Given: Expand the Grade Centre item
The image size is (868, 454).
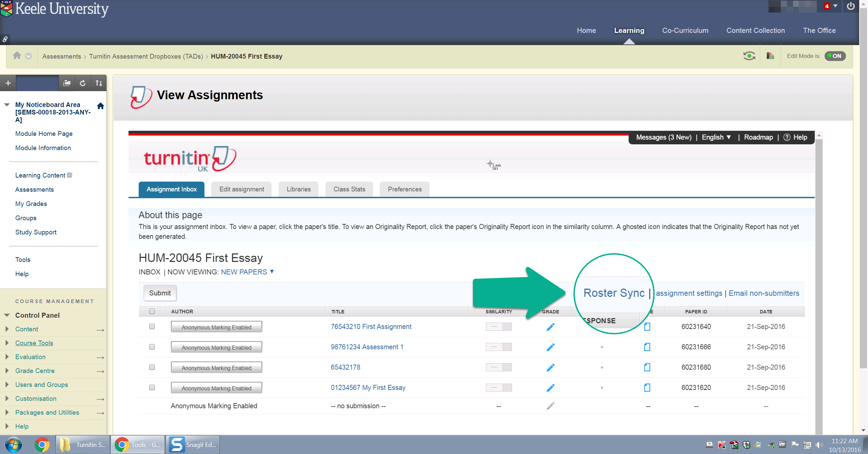Looking at the screenshot, I should click(x=7, y=371).
